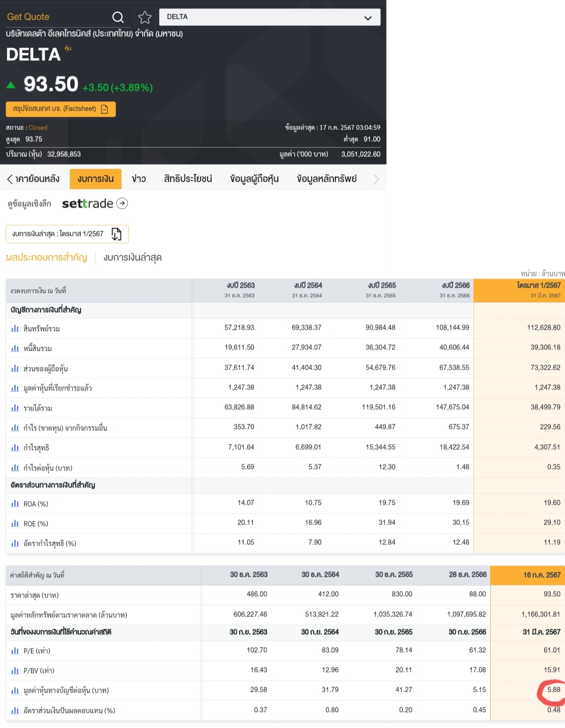Open the ข้อมูลหลักทรัพย์ tab
The width and height of the screenshot is (565, 728).
pos(327,179)
